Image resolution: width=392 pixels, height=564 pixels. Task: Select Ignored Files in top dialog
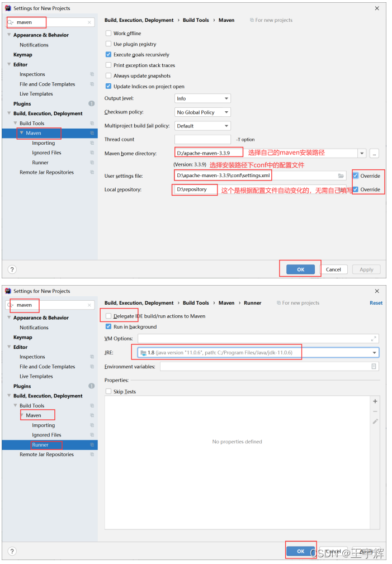pyautogui.click(x=46, y=153)
